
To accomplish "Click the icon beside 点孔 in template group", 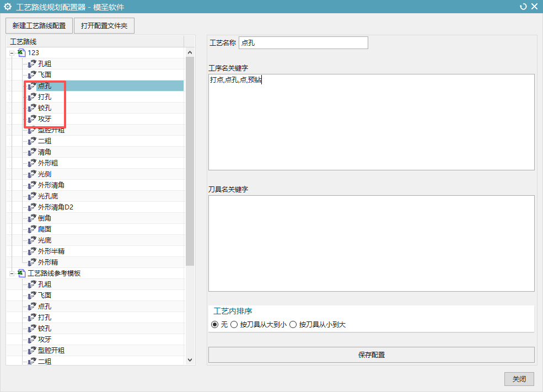I will pyautogui.click(x=32, y=307).
